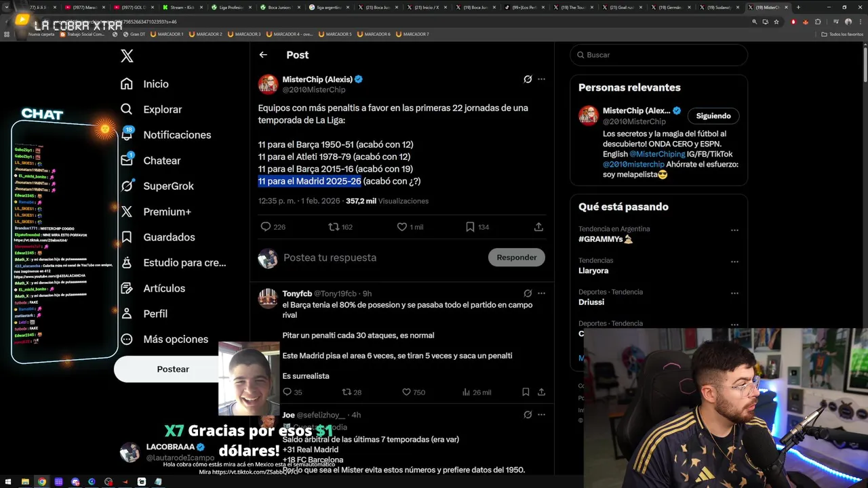Open File Explorer from taskbar
This screenshot has width=868, height=488.
(x=25, y=482)
